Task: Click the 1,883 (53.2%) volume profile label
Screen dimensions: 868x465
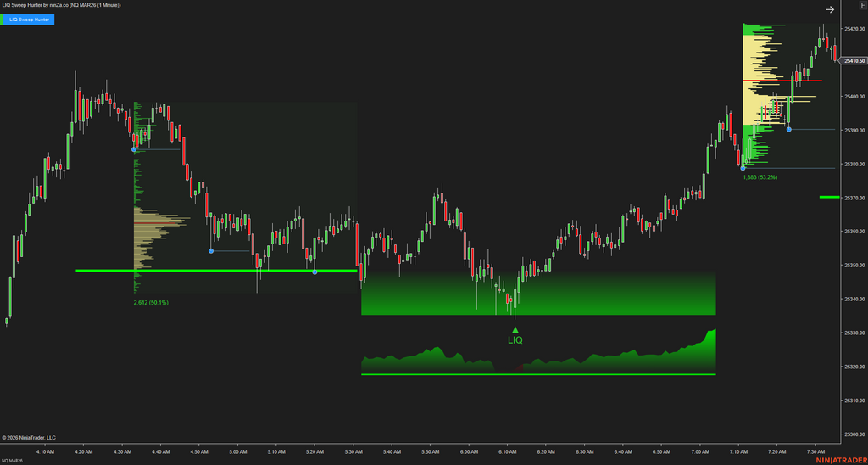Action: pos(760,177)
